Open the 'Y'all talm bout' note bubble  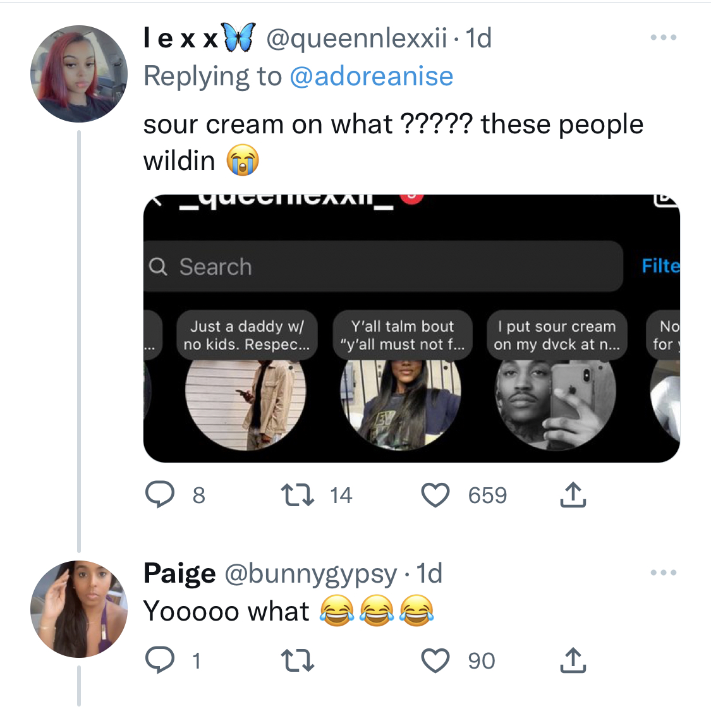[402, 335]
